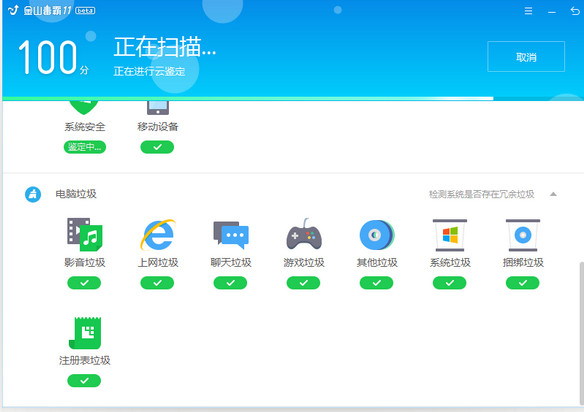584x412 pixels.
Task: Click the 鉴定中... status badge under 系统安全
Action: 85,147
